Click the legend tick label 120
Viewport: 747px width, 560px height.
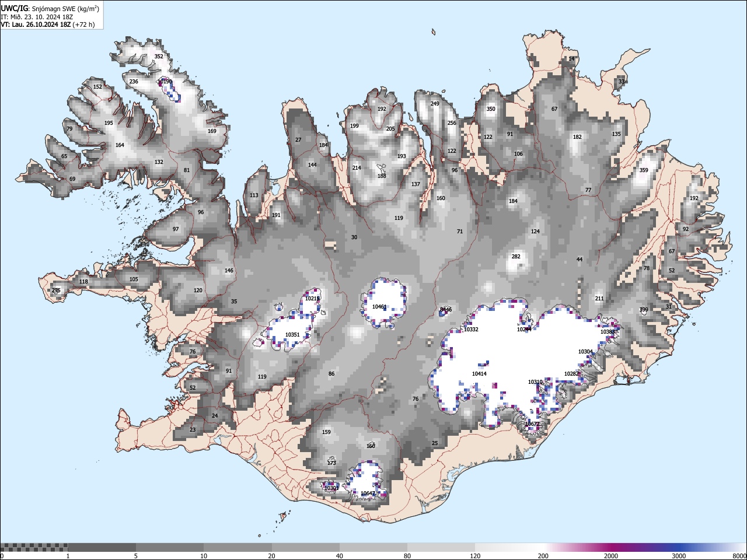click(x=476, y=556)
